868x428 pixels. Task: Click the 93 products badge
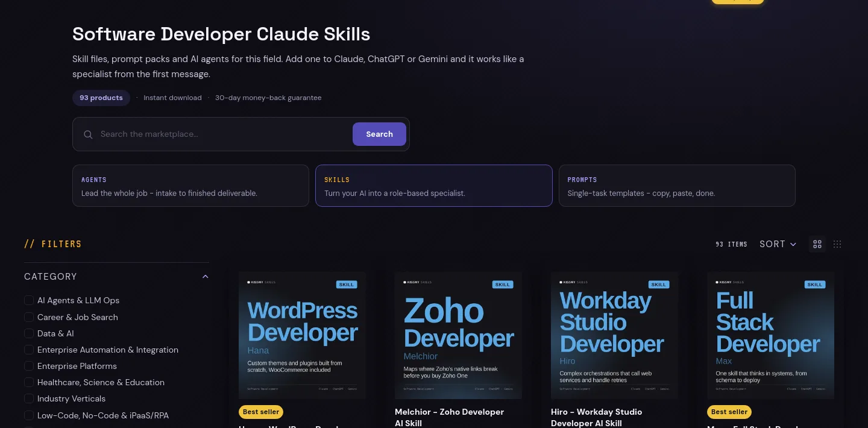click(101, 98)
